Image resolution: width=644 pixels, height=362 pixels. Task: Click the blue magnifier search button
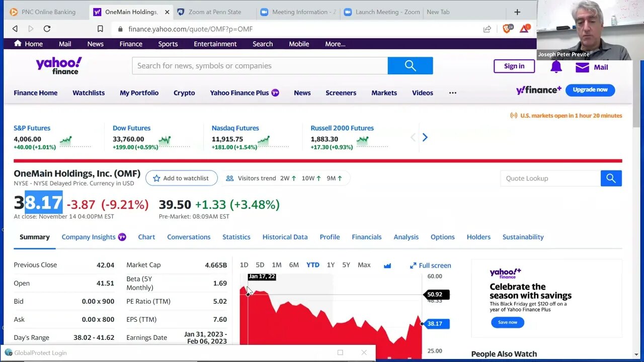[410, 66]
